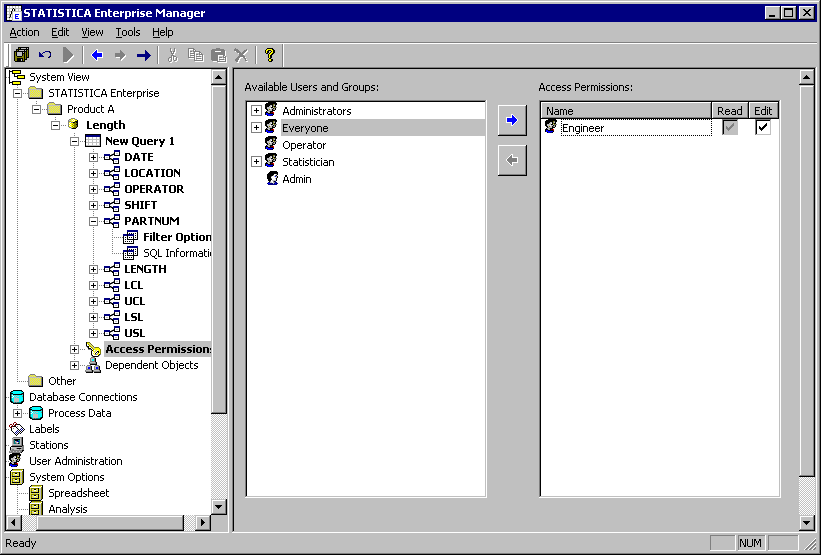Toggle the Edit checkbox for Engineer
Viewport: 821px width, 555px height.
point(763,128)
